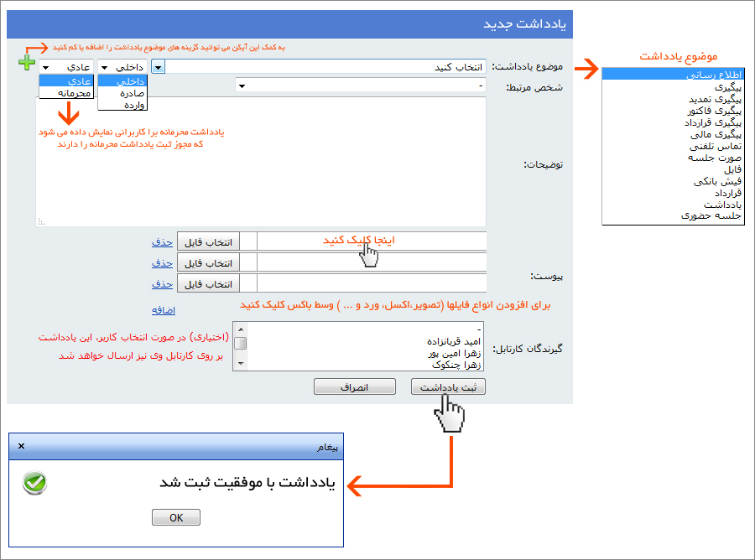
Task: Select داخلی option in type list
Action: [122, 81]
